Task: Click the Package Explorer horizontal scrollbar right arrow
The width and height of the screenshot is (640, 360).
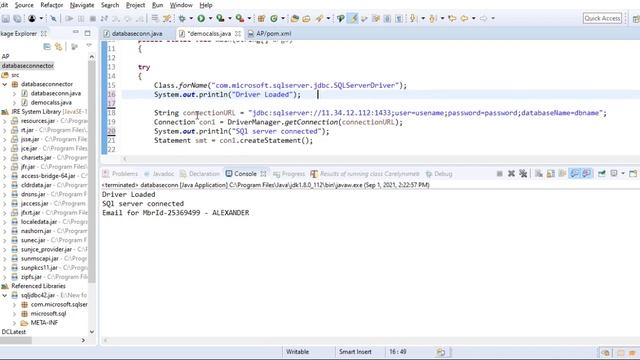Action: (83, 340)
